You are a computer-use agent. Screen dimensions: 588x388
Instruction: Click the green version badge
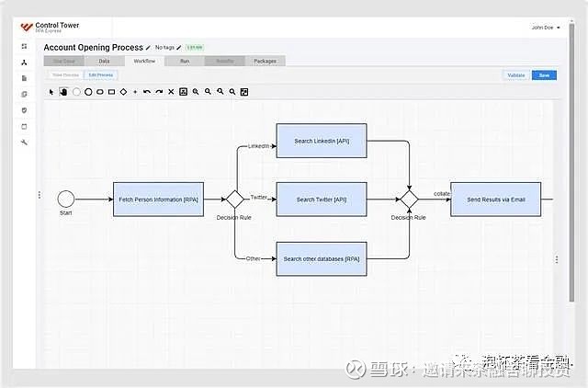[x=195, y=48]
